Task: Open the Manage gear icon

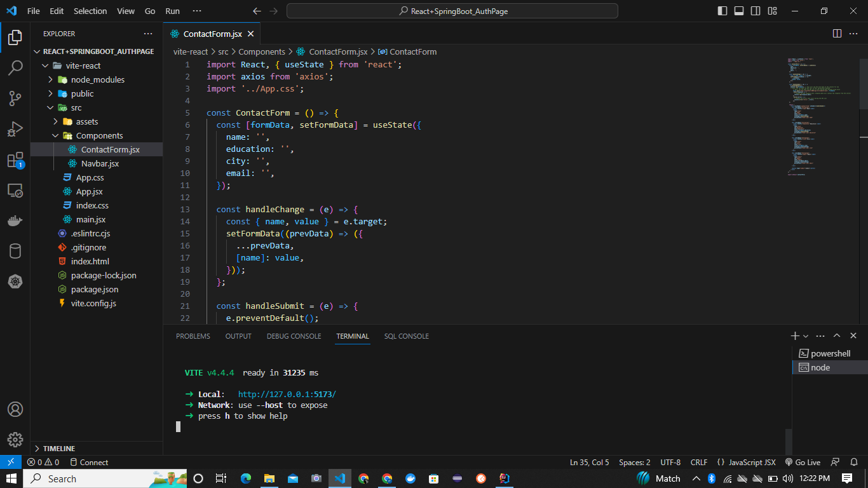Action: (x=15, y=440)
